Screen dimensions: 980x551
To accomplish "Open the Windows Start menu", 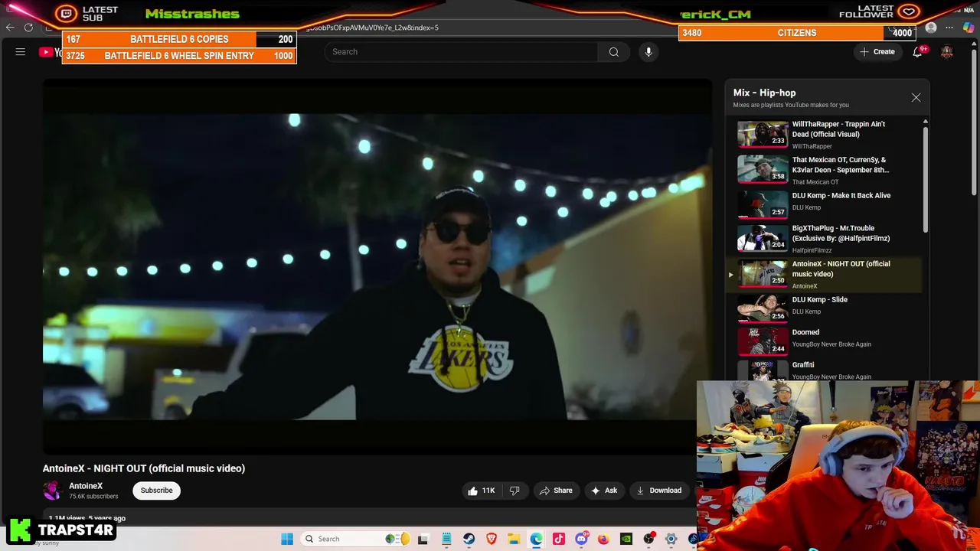I will tap(287, 539).
